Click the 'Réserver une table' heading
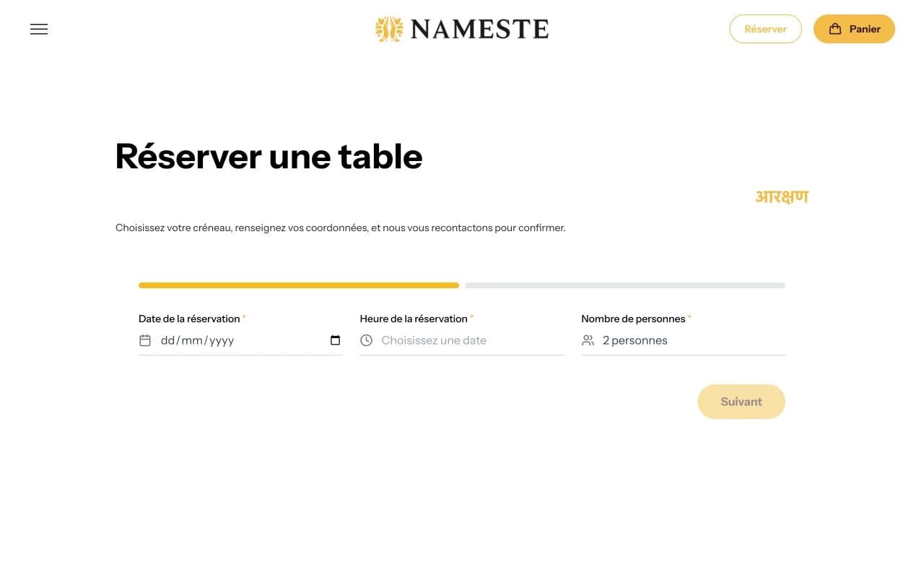924x578 pixels. tap(269, 156)
